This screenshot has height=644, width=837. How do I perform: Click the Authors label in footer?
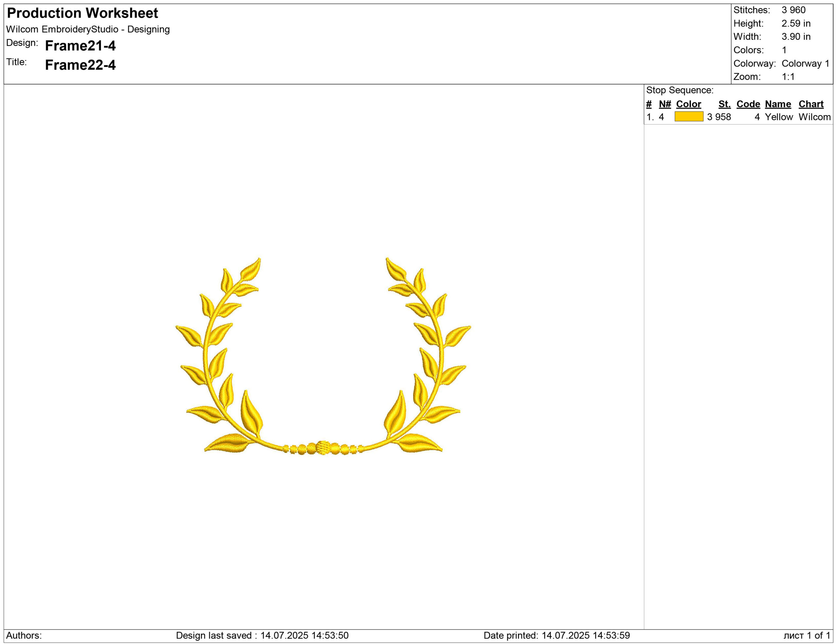pyautogui.click(x=24, y=636)
